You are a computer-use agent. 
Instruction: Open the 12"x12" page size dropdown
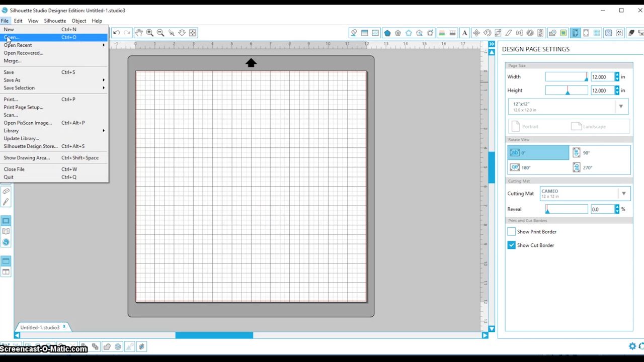[x=569, y=107]
